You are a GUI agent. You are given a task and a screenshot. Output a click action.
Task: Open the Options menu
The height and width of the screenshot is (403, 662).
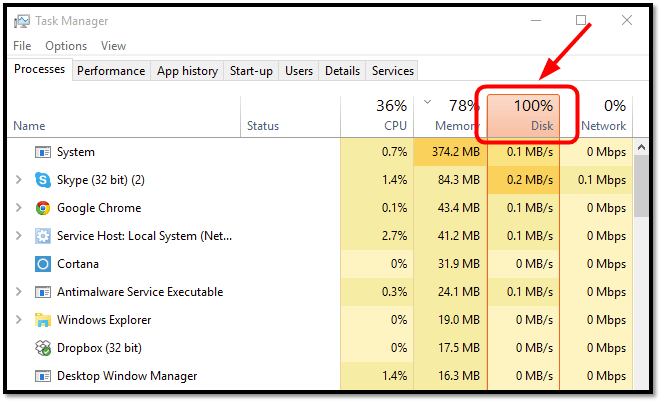coord(66,46)
